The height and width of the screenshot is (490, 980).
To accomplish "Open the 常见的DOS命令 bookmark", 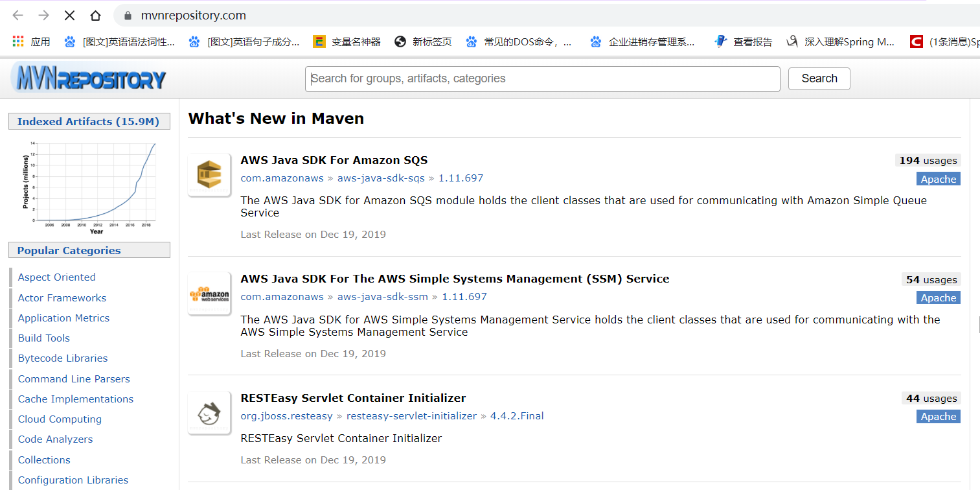I will [x=519, y=41].
